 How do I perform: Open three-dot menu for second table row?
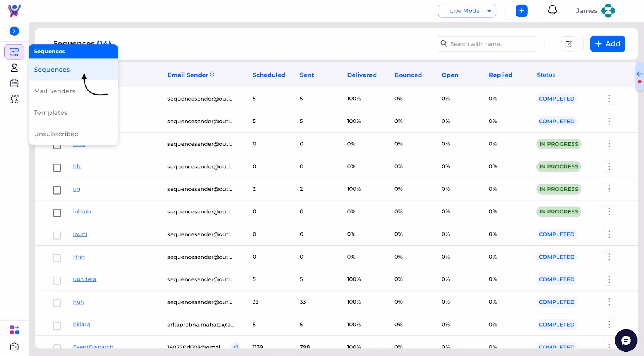609,121
